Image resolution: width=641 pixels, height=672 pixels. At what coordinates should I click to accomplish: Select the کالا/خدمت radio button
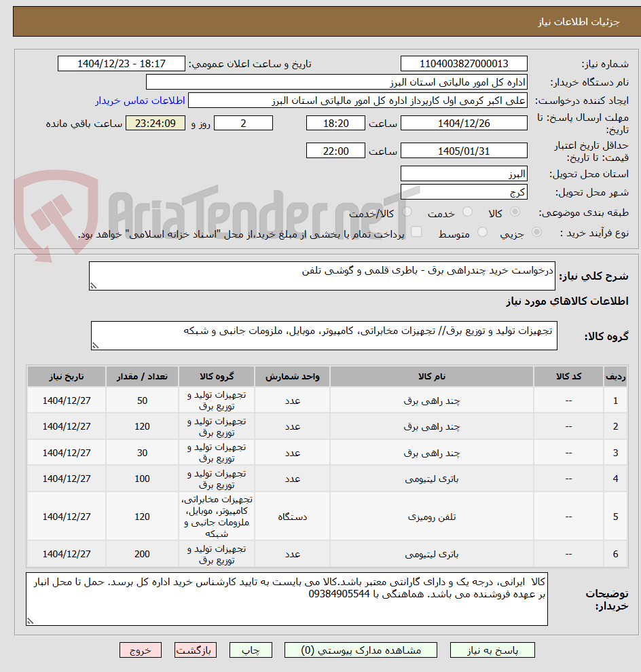(x=407, y=212)
